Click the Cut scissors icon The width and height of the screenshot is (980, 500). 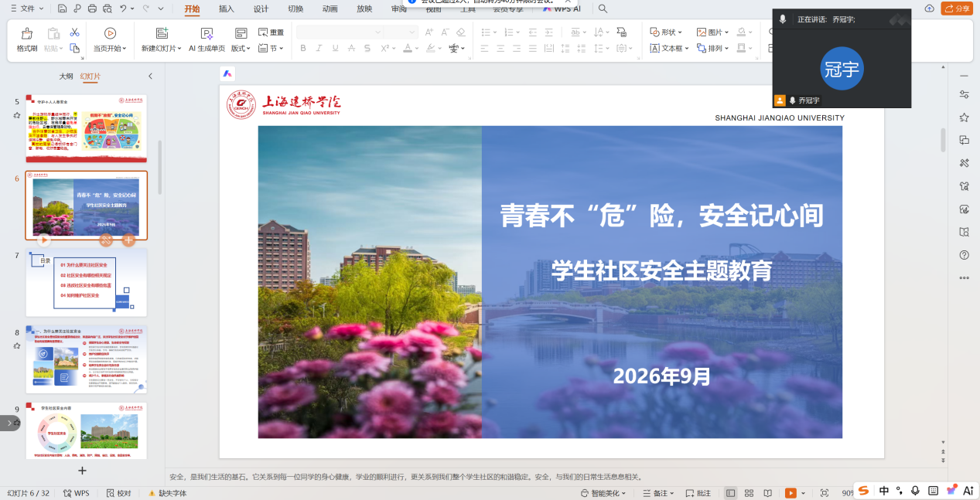tap(74, 32)
